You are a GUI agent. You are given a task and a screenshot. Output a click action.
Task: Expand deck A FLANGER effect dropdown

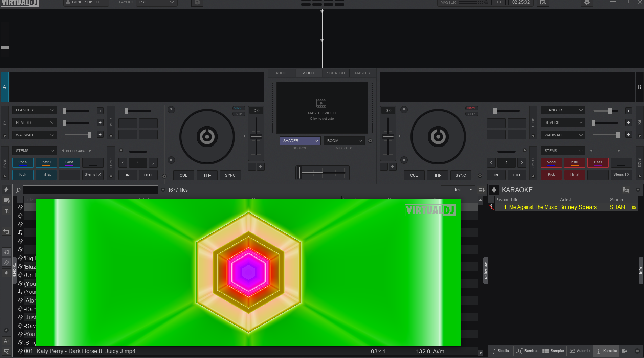52,110
